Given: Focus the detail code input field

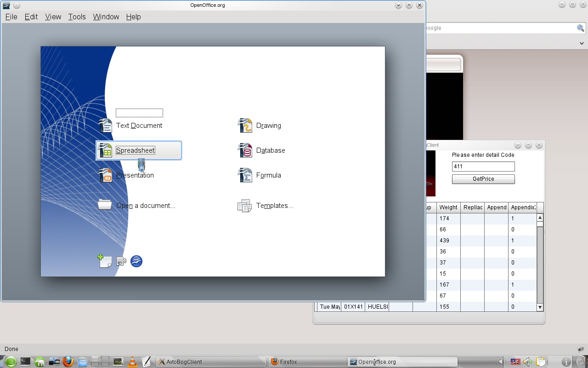Looking at the screenshot, I should tap(483, 167).
